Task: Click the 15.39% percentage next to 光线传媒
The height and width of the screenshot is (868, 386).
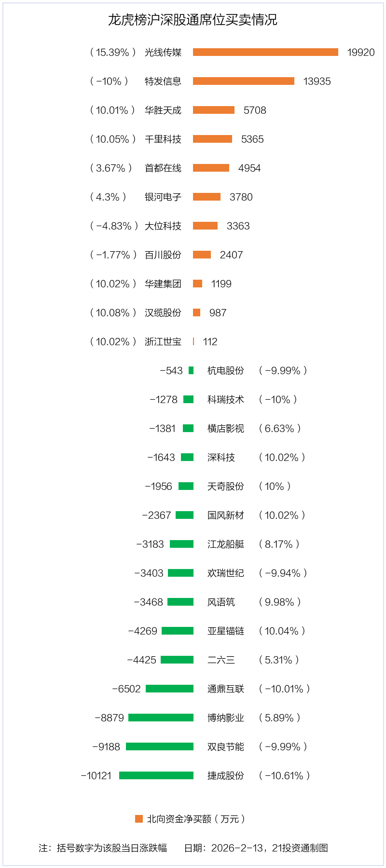Action: click(112, 53)
